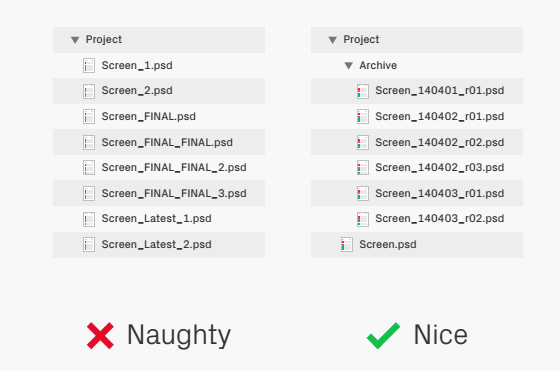
Task: Click the Screen_FINAL.psd file icon
Action: pyautogui.click(x=89, y=117)
